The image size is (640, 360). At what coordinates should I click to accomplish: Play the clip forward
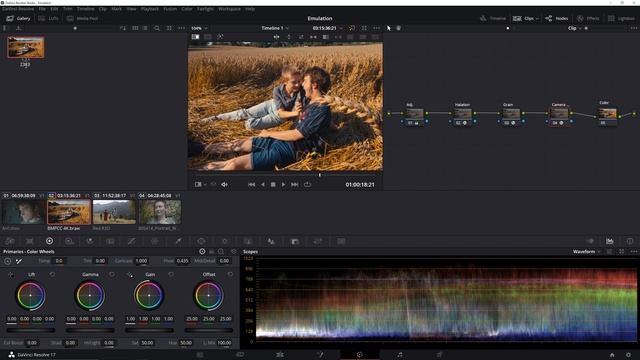tap(283, 184)
